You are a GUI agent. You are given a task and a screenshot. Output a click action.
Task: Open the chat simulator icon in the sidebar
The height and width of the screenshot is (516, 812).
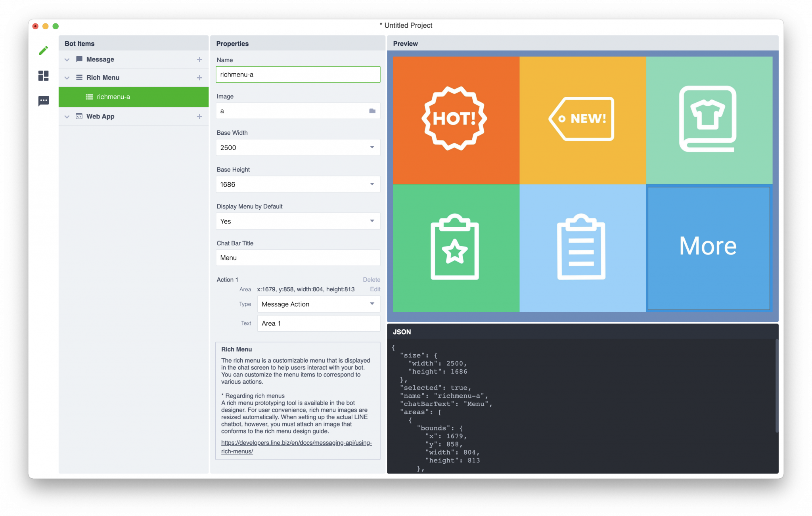tap(44, 100)
